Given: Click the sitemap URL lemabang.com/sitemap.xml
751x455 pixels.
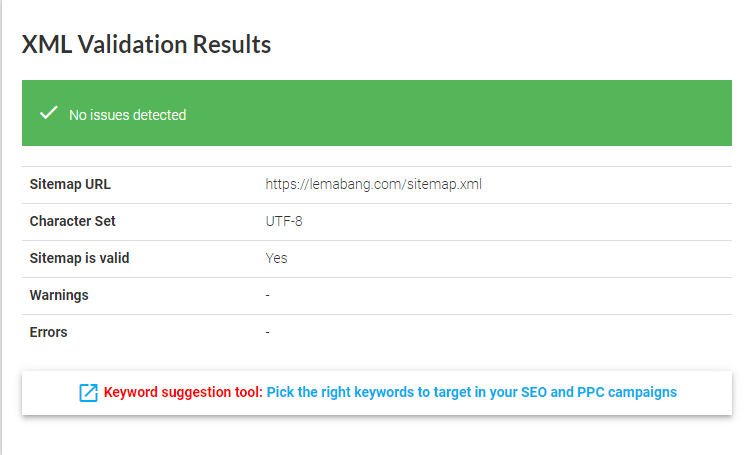Looking at the screenshot, I should pos(374,184).
